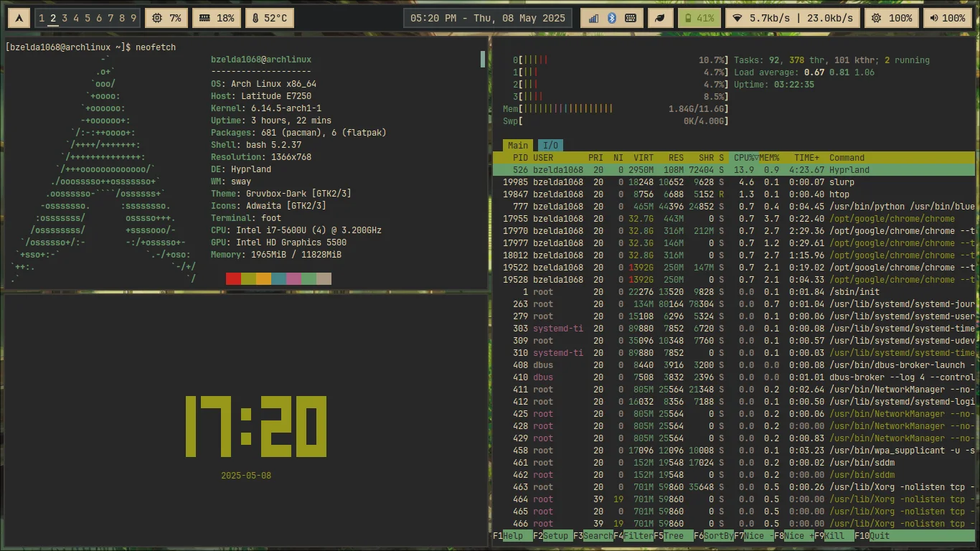
Task: Select the slurp process row
Action: pos(733,182)
